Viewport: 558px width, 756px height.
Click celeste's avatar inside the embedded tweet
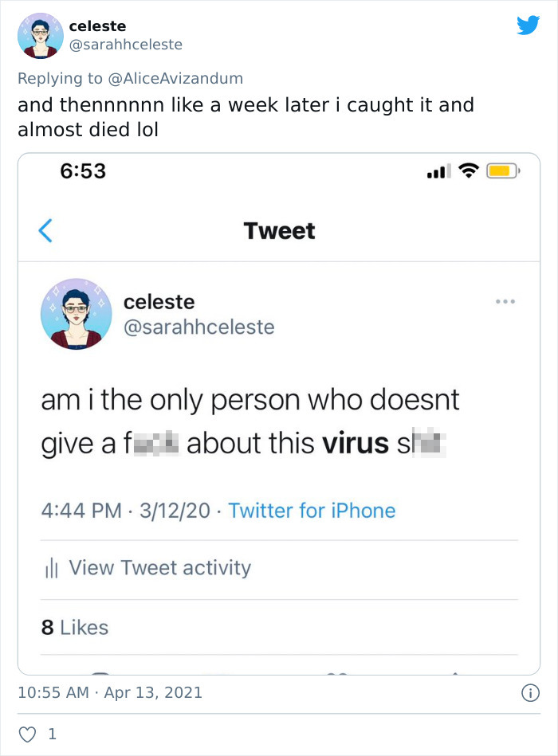pyautogui.click(x=77, y=314)
